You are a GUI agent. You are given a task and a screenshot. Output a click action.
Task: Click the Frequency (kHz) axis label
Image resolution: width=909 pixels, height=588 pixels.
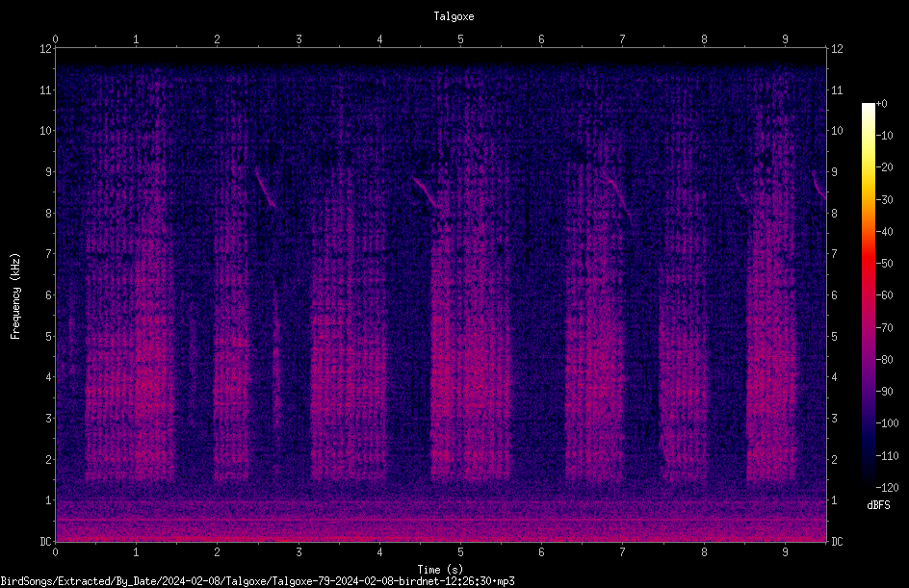pyautogui.click(x=15, y=296)
